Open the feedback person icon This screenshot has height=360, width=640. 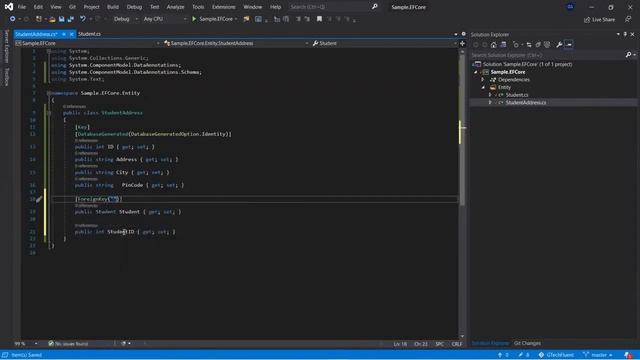click(x=628, y=19)
